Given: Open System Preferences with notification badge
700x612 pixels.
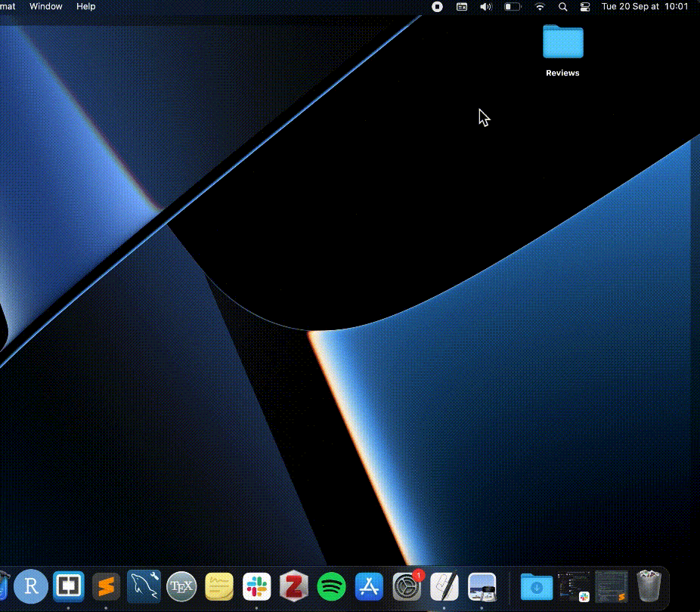Looking at the screenshot, I should tap(407, 586).
